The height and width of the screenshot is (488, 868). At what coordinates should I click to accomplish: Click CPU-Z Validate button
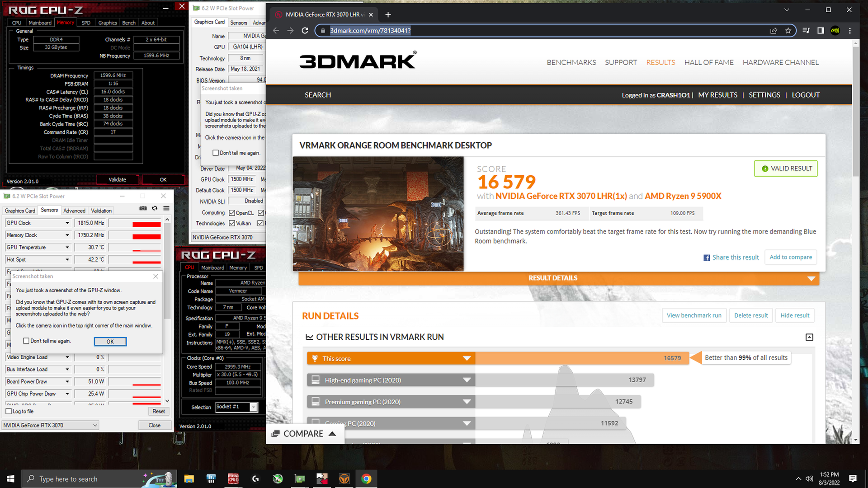click(118, 179)
